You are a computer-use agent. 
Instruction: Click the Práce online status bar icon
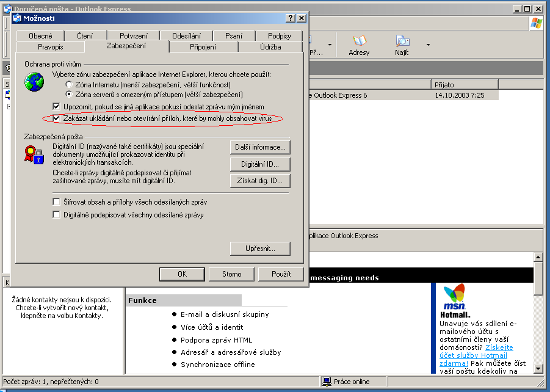[x=327, y=382]
